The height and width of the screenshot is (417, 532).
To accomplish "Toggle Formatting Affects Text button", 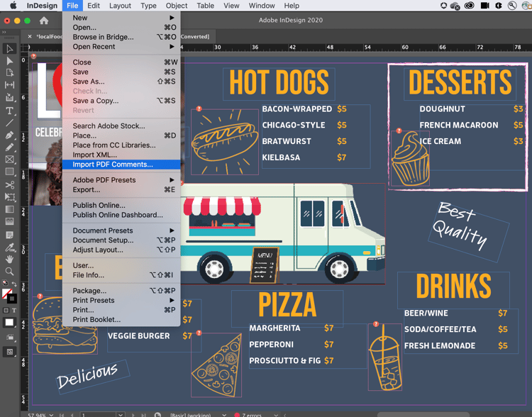I will coord(14,310).
